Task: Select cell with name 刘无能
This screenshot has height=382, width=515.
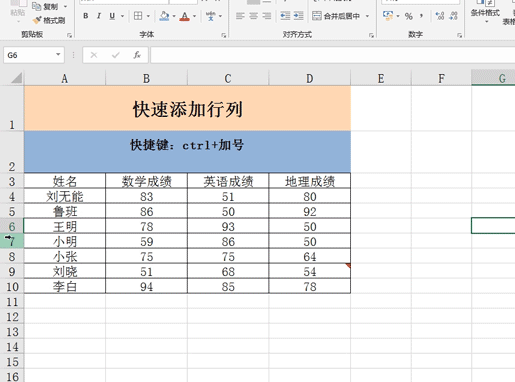Action: coord(65,196)
